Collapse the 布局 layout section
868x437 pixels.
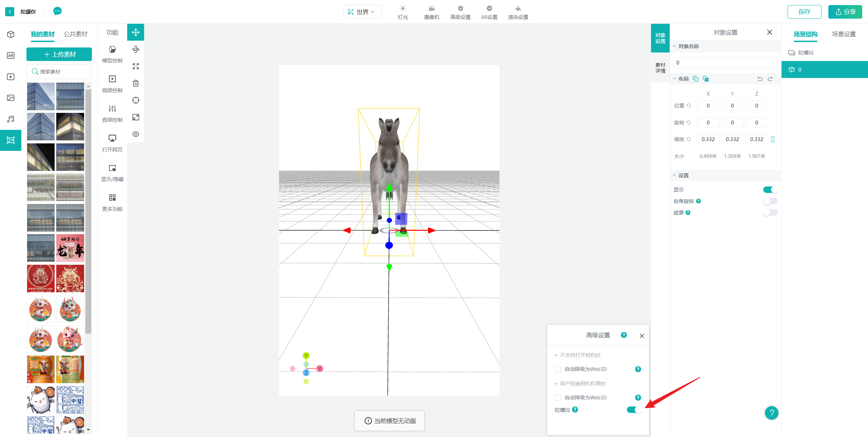coord(674,79)
